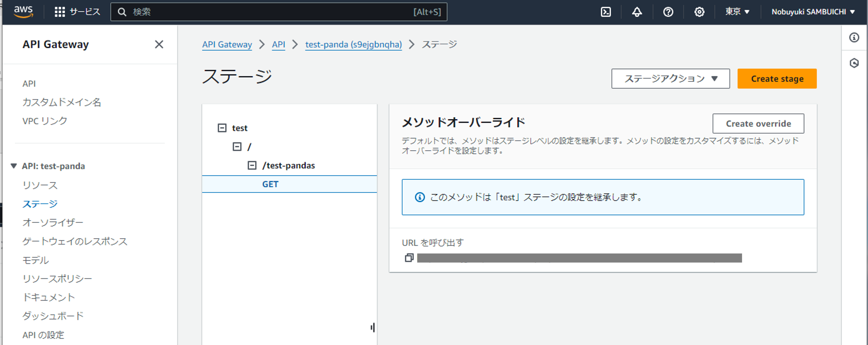Copy the invoke URL with copy icon
868x345 pixels.
409,258
